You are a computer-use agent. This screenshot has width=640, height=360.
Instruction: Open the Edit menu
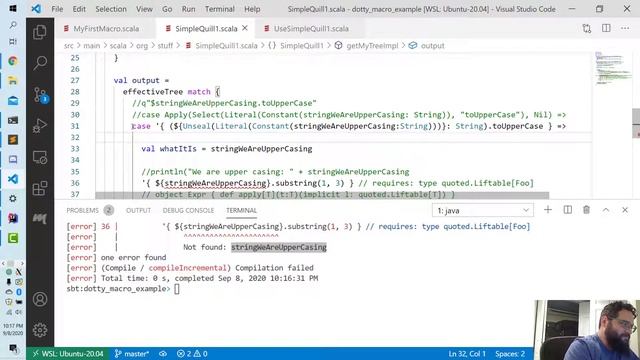coord(79,9)
